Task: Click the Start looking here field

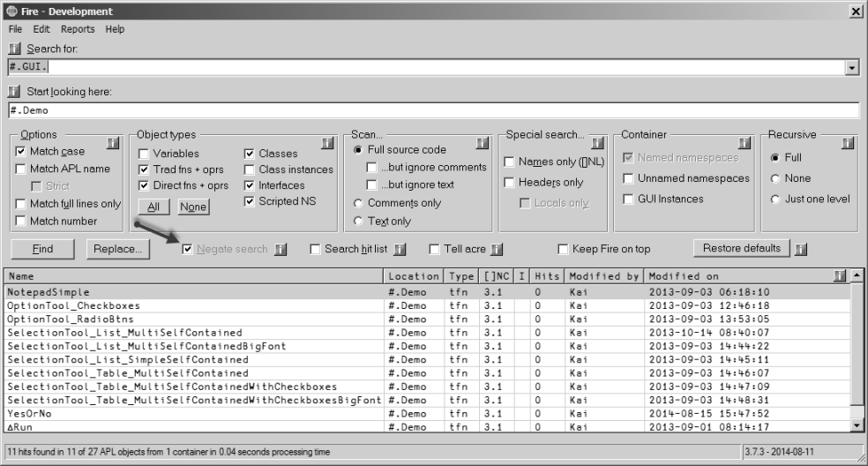Action: pyautogui.click(x=434, y=110)
